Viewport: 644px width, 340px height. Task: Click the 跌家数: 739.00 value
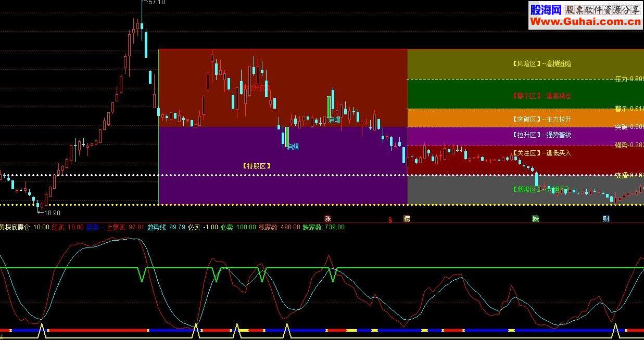click(323, 227)
